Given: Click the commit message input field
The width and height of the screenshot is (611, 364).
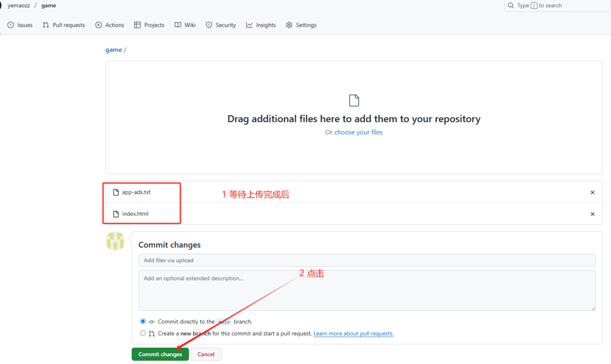Looking at the screenshot, I should pyautogui.click(x=367, y=261).
